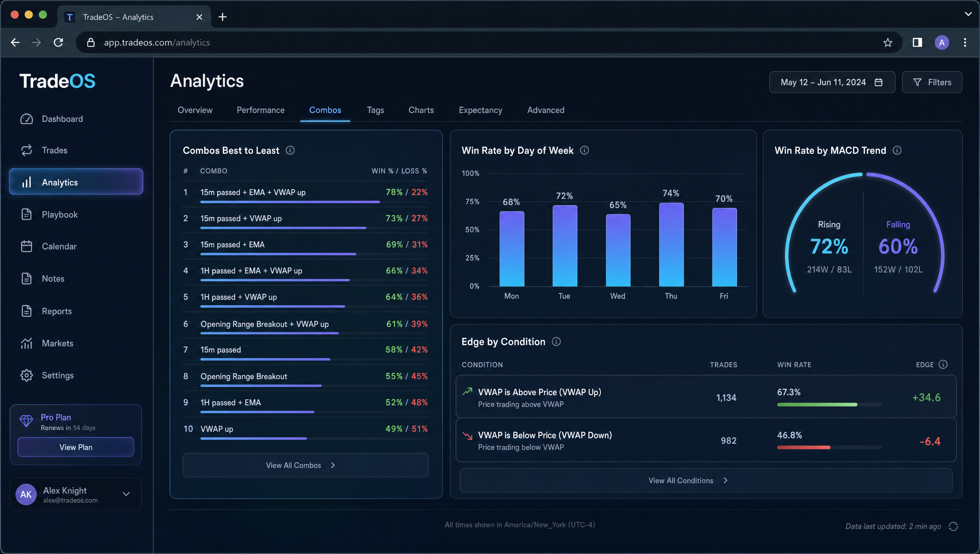Click the info icon beside Win Rate by MACD Trend
Screen dimensions: 980x554
pyautogui.click(x=897, y=150)
